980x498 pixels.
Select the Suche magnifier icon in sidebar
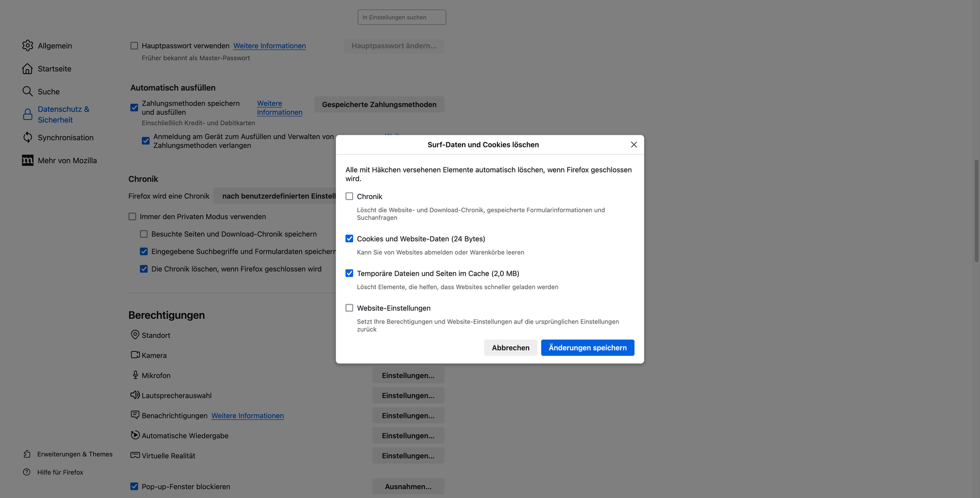tap(28, 91)
